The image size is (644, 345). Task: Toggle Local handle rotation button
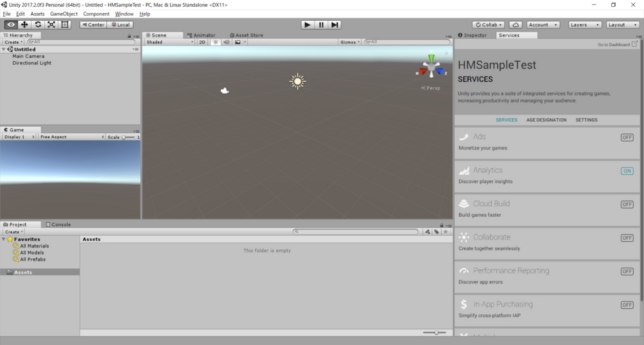(120, 25)
